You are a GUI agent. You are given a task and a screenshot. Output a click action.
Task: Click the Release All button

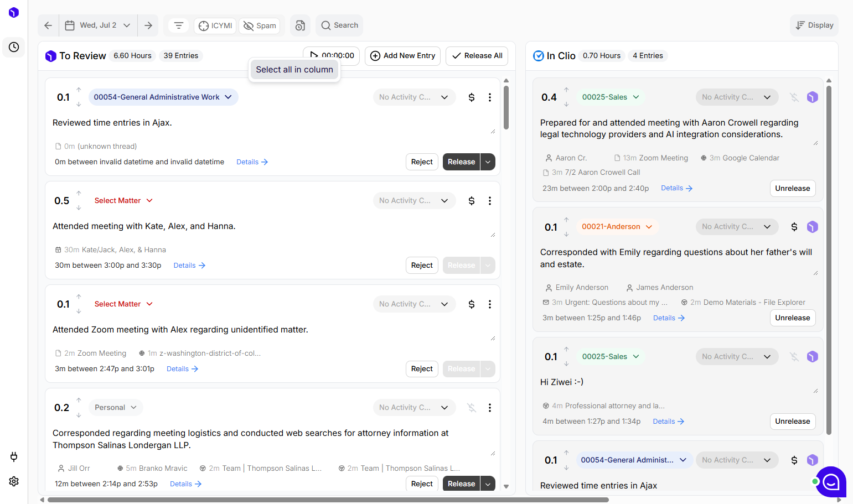(477, 56)
